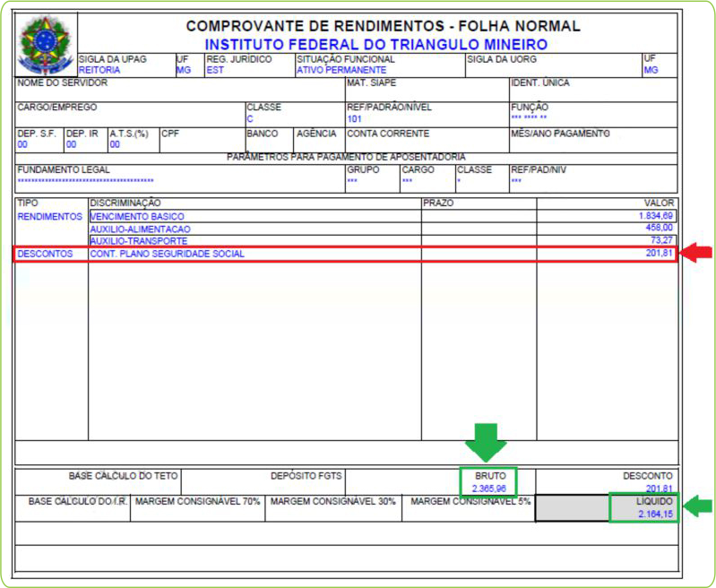Click the 'CPF' field label

click(x=170, y=134)
